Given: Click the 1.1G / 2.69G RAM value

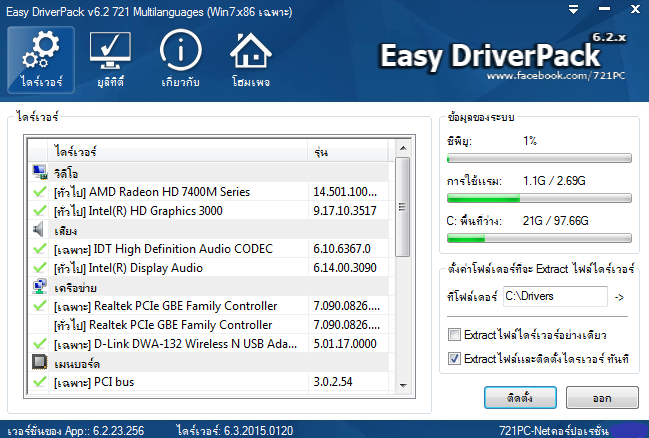Looking at the screenshot, I should click(x=554, y=181).
